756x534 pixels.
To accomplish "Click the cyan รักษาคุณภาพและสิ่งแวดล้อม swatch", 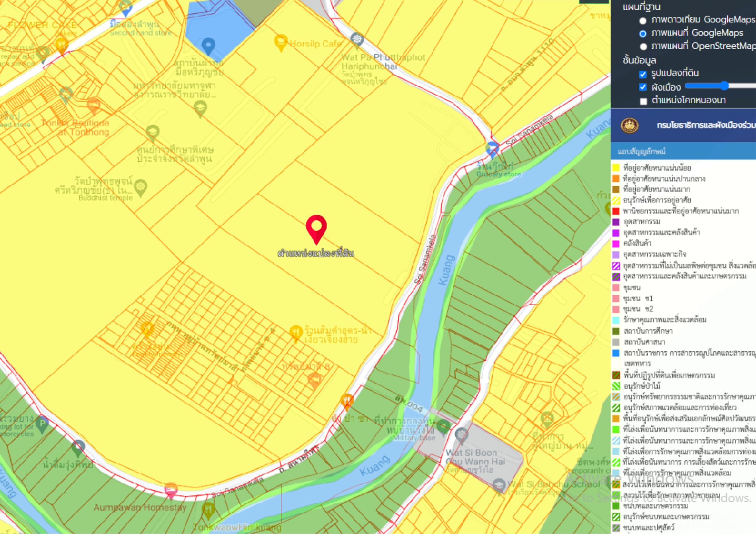I will point(616,320).
